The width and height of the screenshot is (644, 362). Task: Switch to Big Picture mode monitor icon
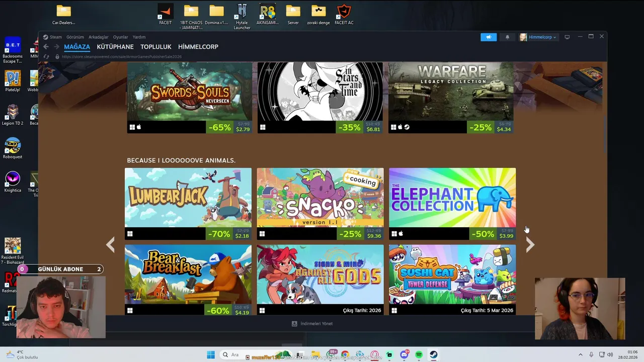click(567, 37)
